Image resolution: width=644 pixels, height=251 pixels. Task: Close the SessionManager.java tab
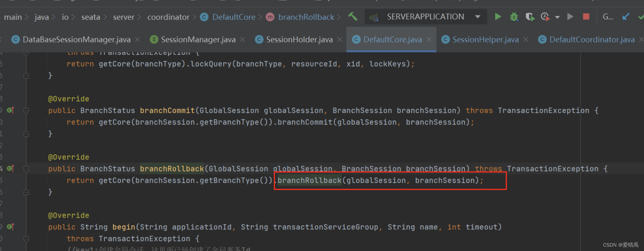(x=242, y=39)
